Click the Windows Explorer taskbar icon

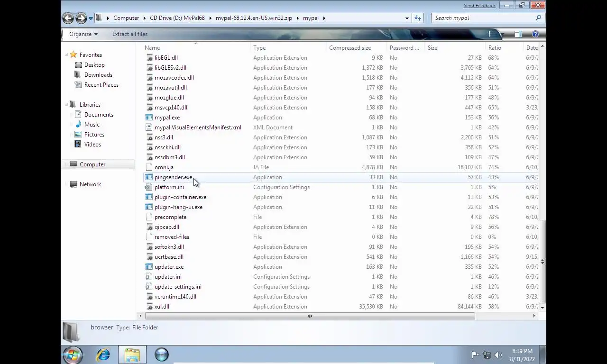(x=132, y=355)
